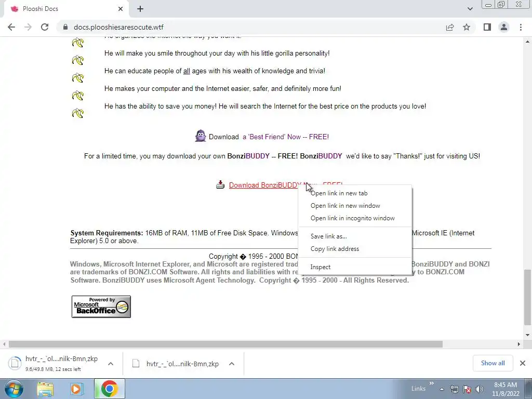Open Windows Media Player from the taskbar
This screenshot has height=399, width=532.
[77, 389]
